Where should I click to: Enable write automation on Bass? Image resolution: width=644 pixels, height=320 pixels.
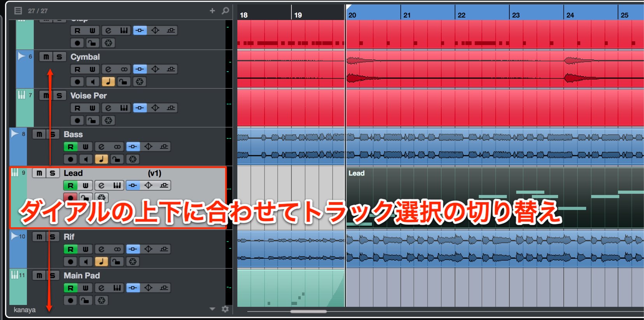pos(86,147)
